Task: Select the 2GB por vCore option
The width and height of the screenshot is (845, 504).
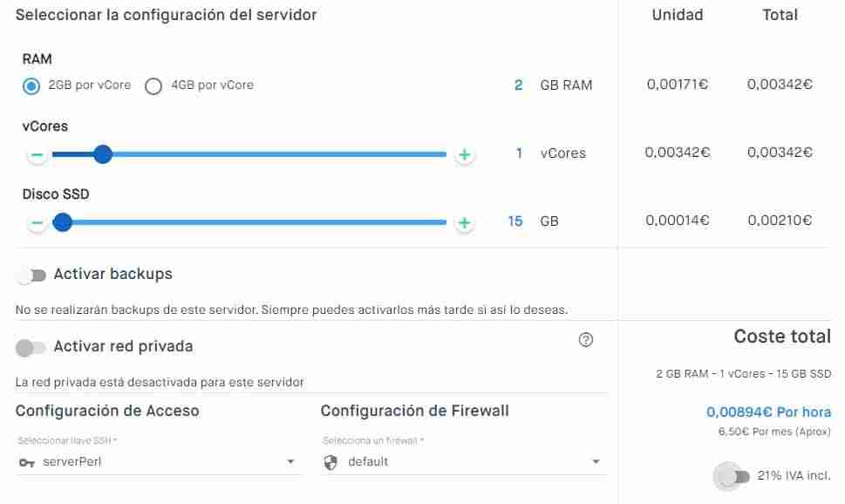Action: pos(31,85)
